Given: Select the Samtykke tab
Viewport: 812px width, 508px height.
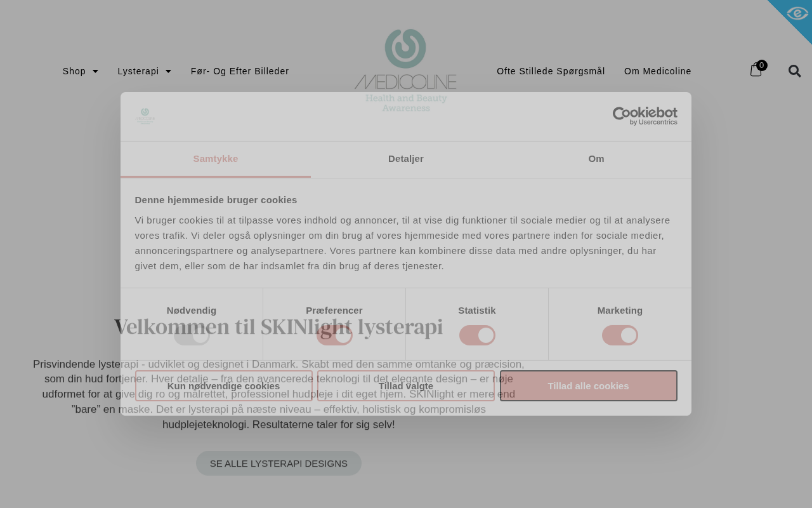Looking at the screenshot, I should 216,159.
